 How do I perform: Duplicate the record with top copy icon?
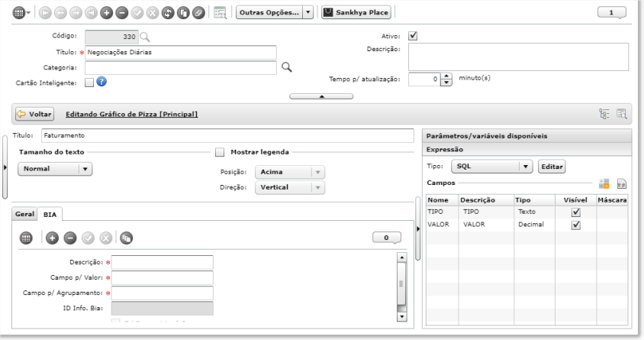pos(183,13)
